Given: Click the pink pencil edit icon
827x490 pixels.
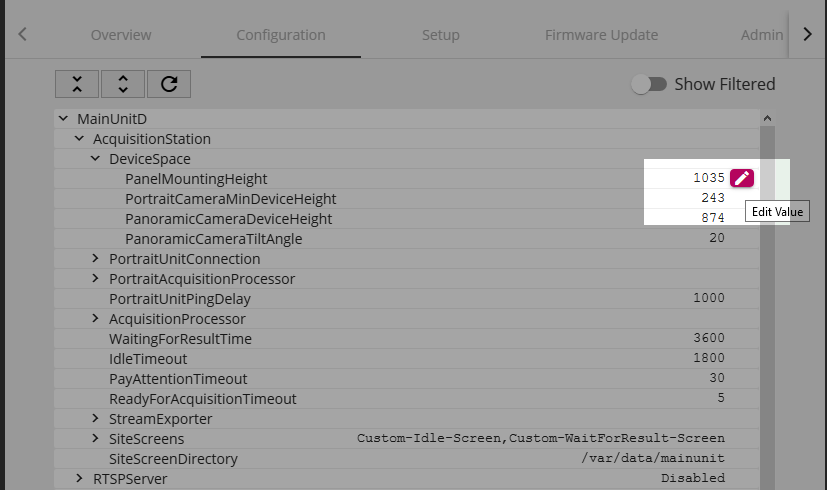Looking at the screenshot, I should [742, 178].
